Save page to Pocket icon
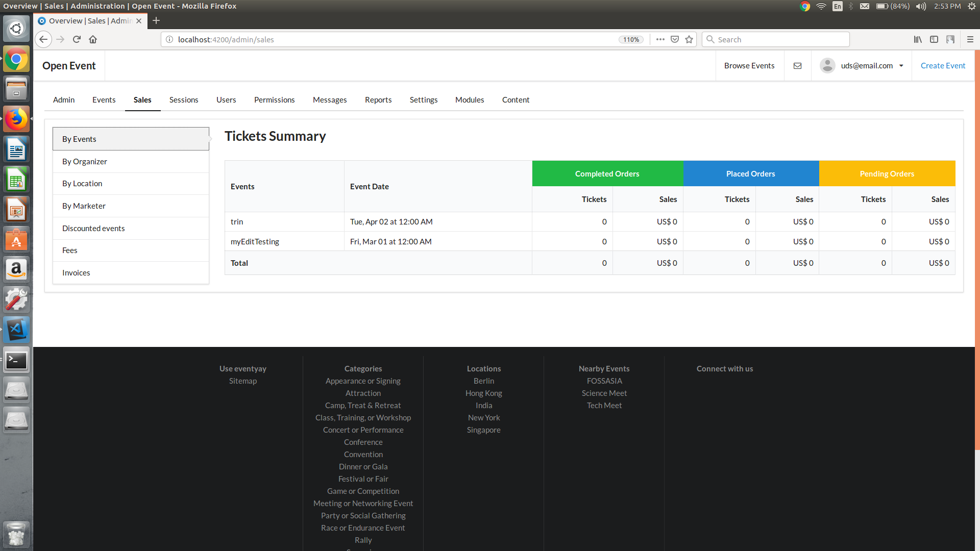This screenshot has width=980, height=551. [675, 39]
